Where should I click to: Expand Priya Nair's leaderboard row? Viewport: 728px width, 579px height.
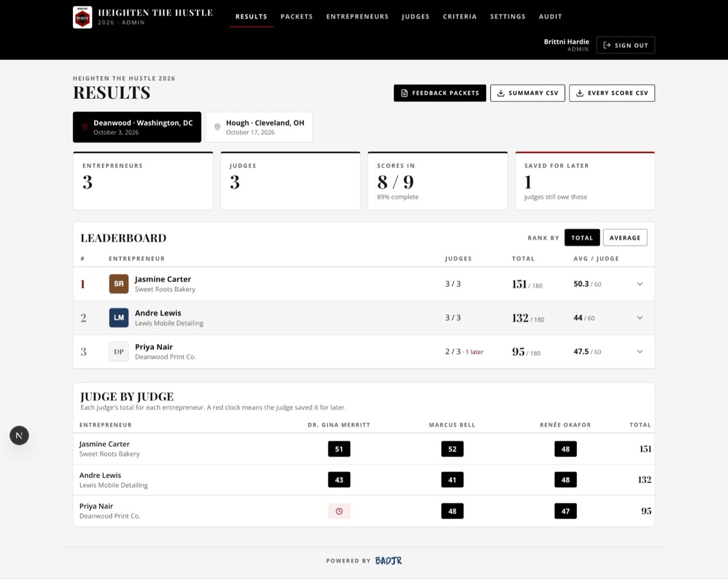click(639, 352)
